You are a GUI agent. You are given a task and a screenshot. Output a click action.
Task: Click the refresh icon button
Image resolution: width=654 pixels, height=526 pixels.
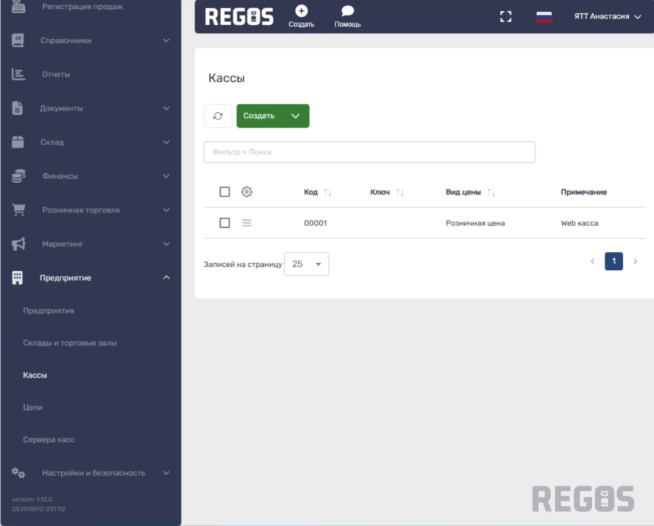click(218, 116)
